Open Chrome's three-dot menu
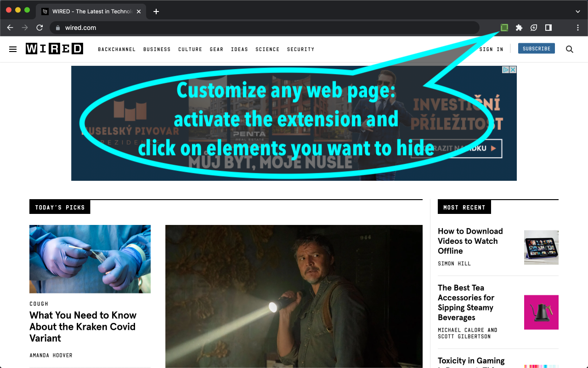Viewport: 588px width, 368px height. click(x=578, y=28)
